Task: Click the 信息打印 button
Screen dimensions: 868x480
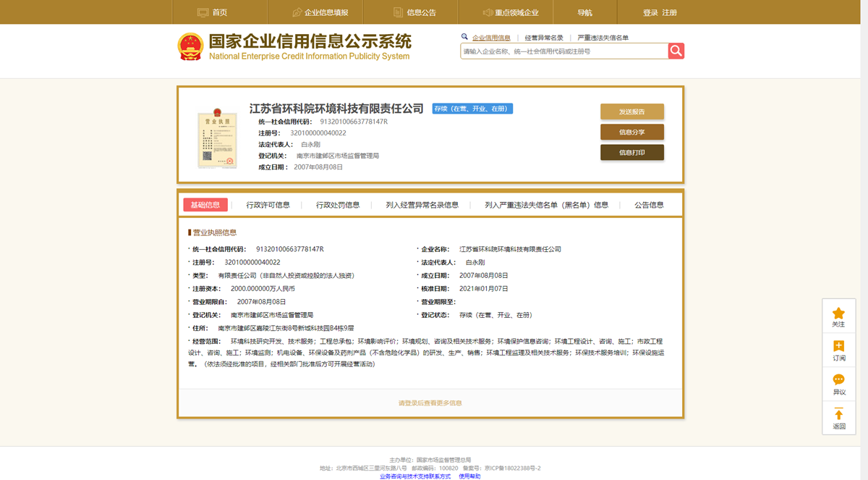Action: 631,152
